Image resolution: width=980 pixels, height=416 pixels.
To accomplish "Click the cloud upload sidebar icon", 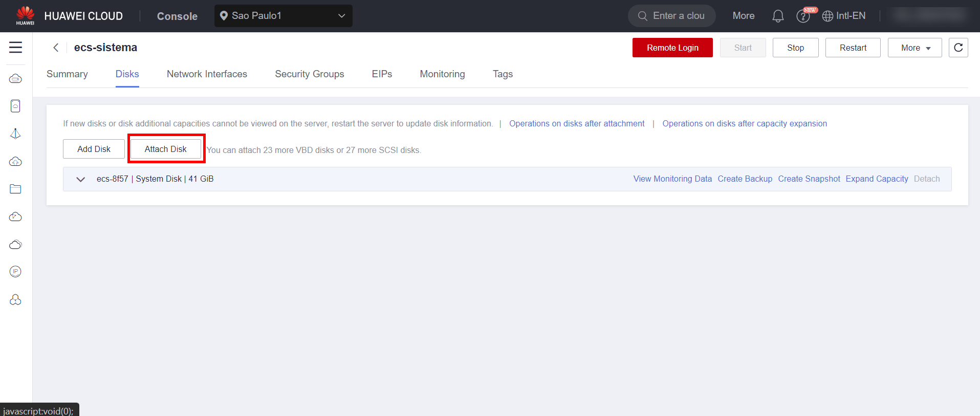I will [x=15, y=162].
